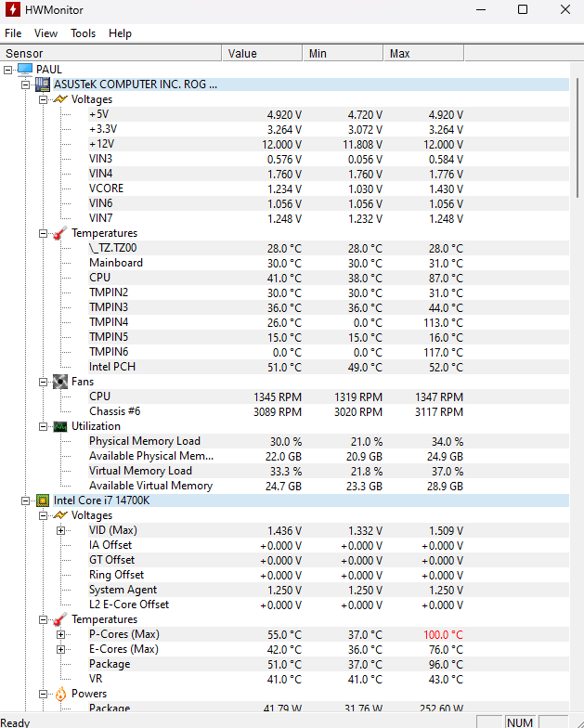Select the Chassis #6 fan row
Image resolution: width=584 pixels, height=728 pixels.
329,411
